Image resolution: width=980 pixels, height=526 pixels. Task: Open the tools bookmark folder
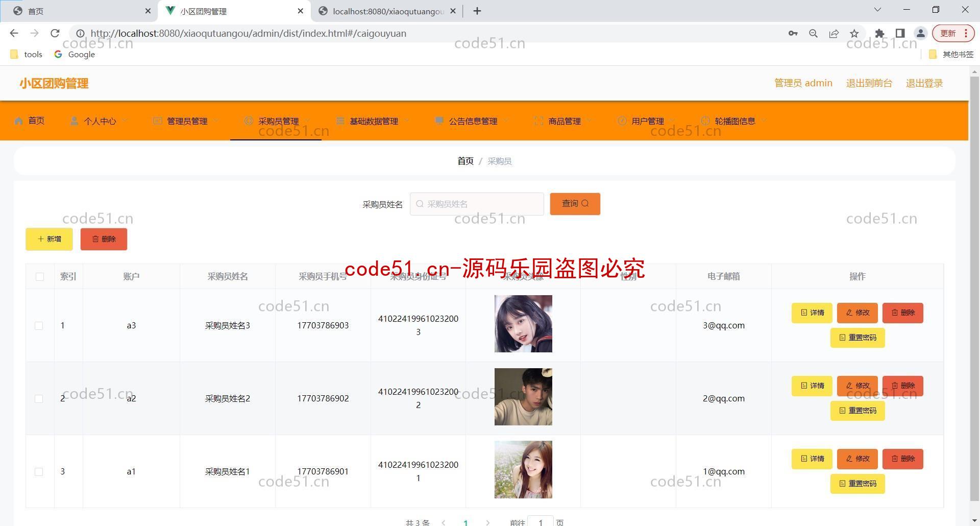pos(27,54)
